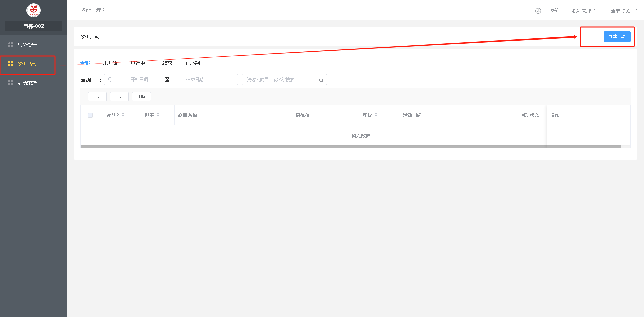The image size is (644, 317).
Task: Focus the product ID or name search field
Action: pos(280,80)
